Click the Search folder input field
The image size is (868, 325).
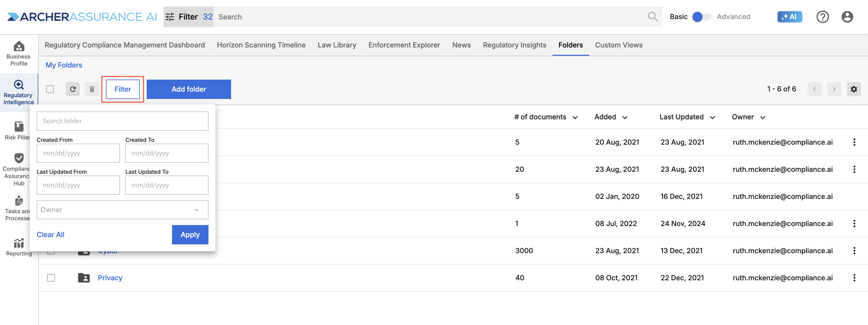click(x=122, y=121)
